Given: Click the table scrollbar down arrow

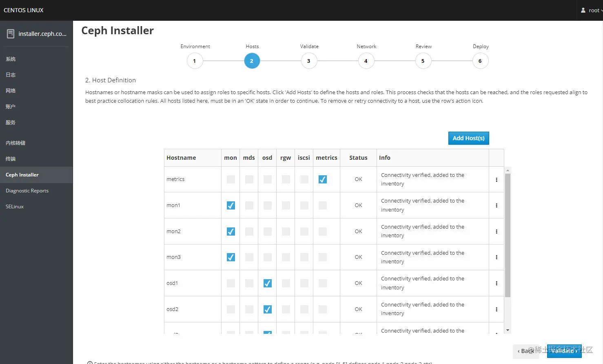Looking at the screenshot, I should coord(508,330).
